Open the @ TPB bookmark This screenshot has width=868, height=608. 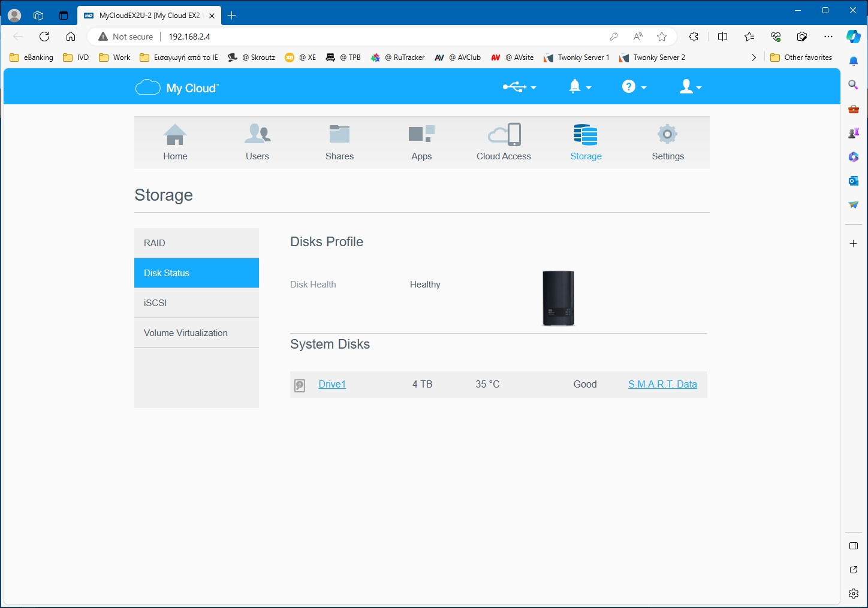[x=343, y=58]
